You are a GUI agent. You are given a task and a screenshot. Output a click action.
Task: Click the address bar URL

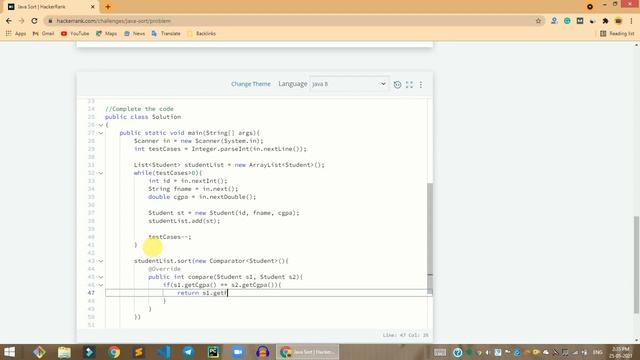(x=114, y=21)
